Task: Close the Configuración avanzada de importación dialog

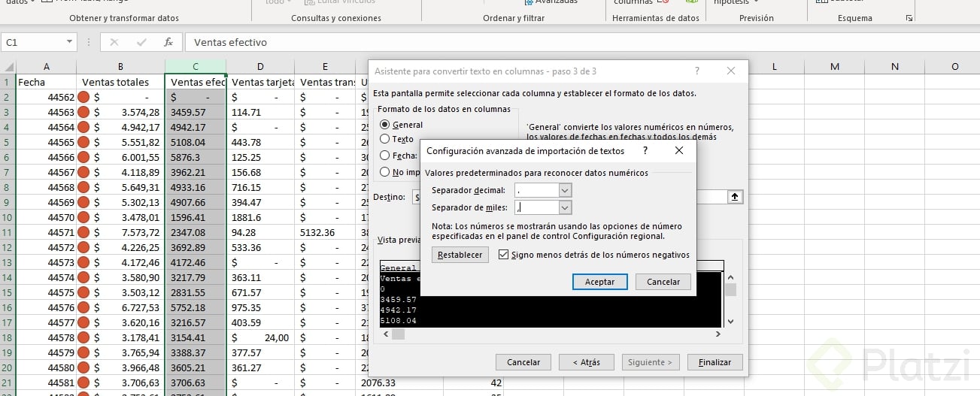Action: (679, 150)
